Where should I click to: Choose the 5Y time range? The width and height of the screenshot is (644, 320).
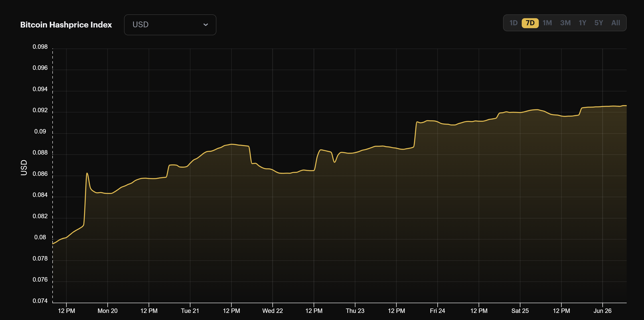[599, 23]
